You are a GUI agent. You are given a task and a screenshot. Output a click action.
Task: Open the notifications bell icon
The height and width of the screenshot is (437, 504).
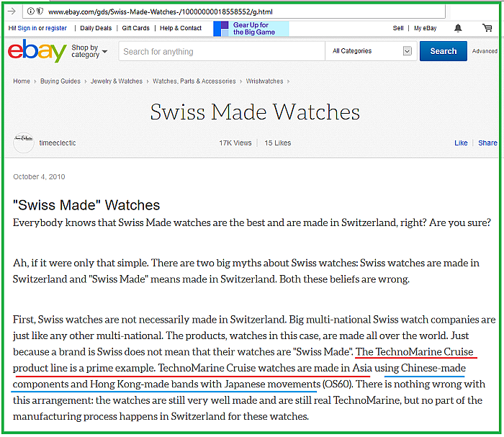458,28
